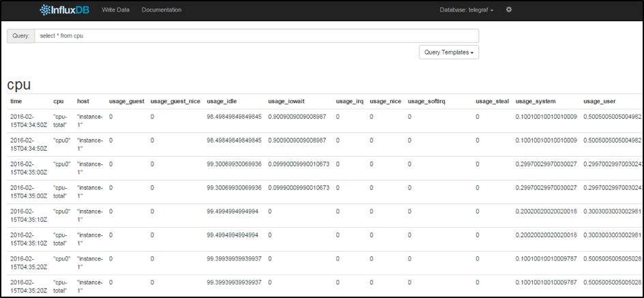The height and width of the screenshot is (298, 644).
Task: Click the 'usage_irq' column header
Action: [x=349, y=102]
